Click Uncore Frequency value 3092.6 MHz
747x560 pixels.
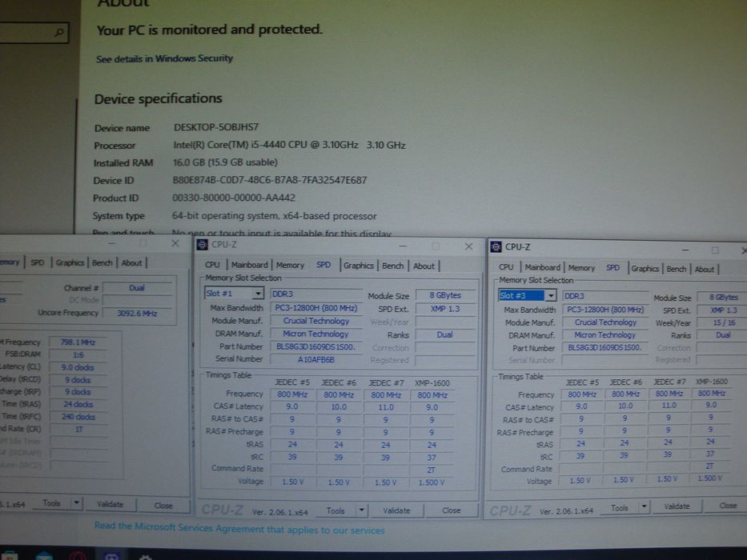point(137,313)
